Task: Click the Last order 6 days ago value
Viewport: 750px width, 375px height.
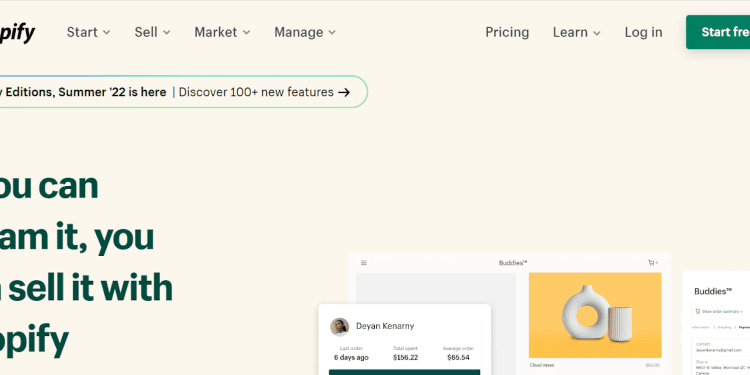Action: pyautogui.click(x=351, y=357)
